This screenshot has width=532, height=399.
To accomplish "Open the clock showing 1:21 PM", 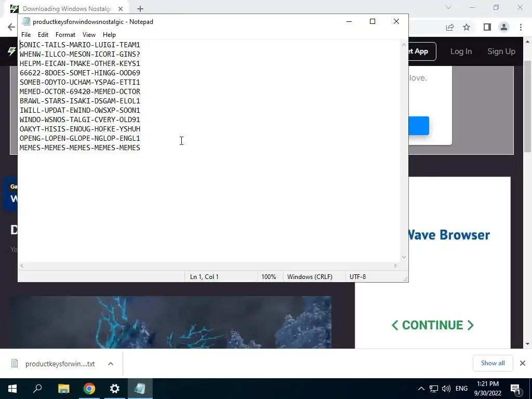I will click(x=487, y=389).
